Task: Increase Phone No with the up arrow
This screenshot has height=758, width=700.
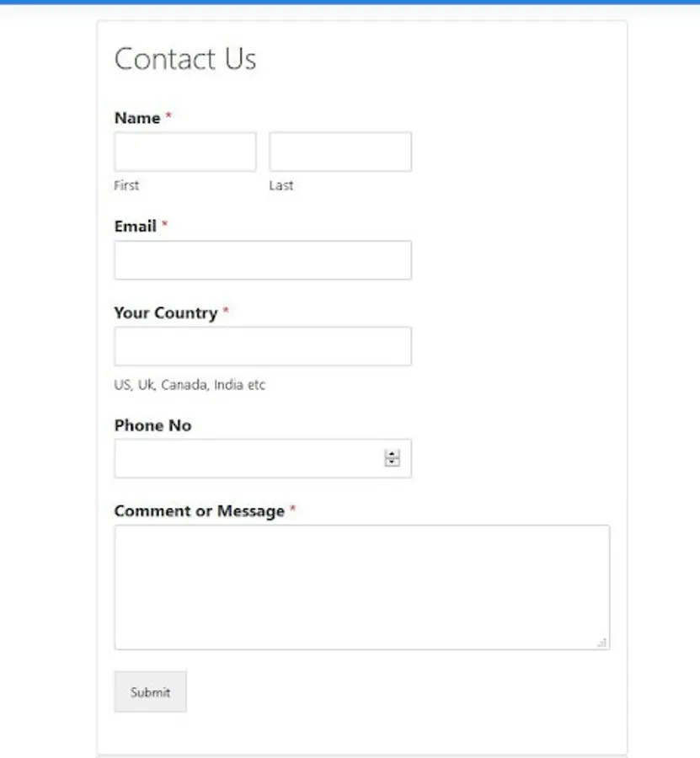Action: click(x=392, y=454)
